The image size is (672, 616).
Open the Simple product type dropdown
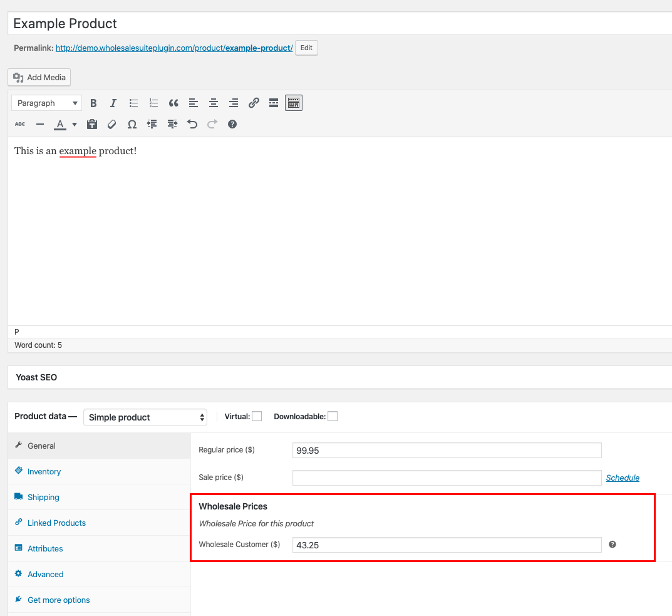[145, 417]
